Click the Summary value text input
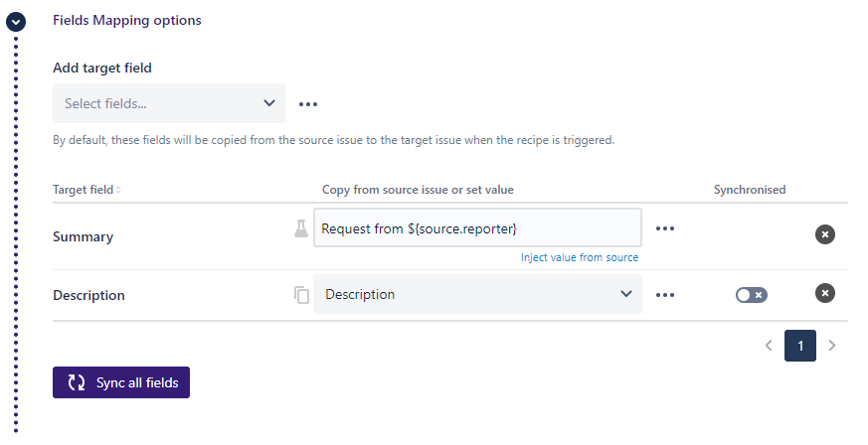Screen dimensions: 868x445 coord(477,228)
